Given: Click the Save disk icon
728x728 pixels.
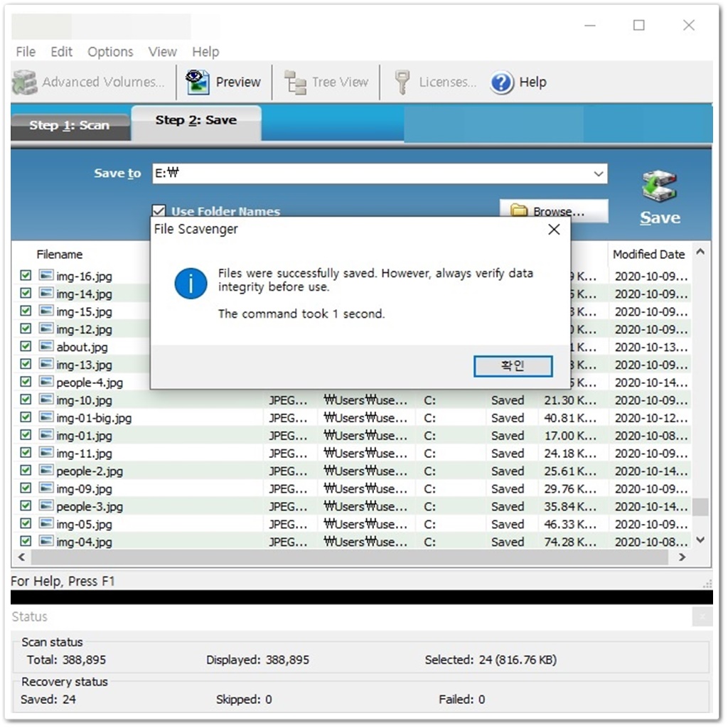Looking at the screenshot, I should (659, 186).
